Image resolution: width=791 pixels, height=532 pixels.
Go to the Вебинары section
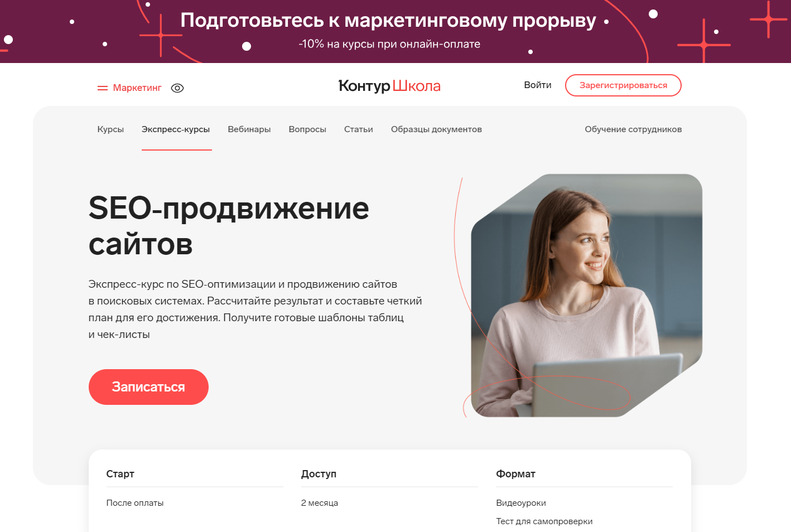pos(249,129)
